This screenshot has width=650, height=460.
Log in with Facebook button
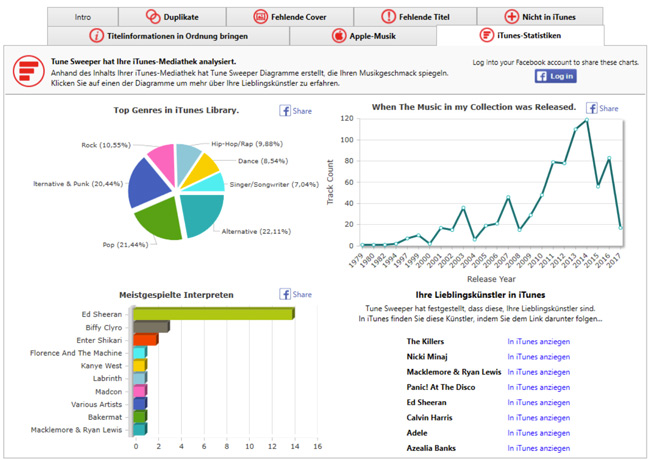555,76
